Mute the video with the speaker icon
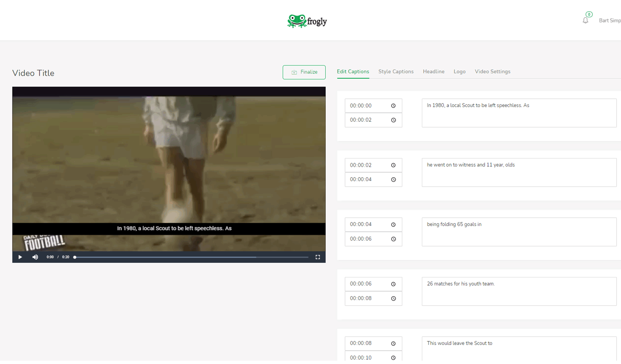Viewport: 621px width, 364px height. click(x=35, y=257)
